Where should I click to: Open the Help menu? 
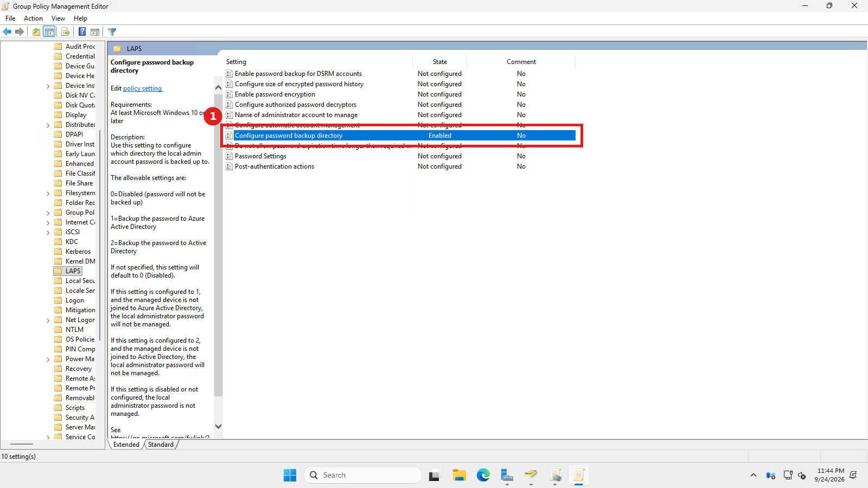coord(80,18)
